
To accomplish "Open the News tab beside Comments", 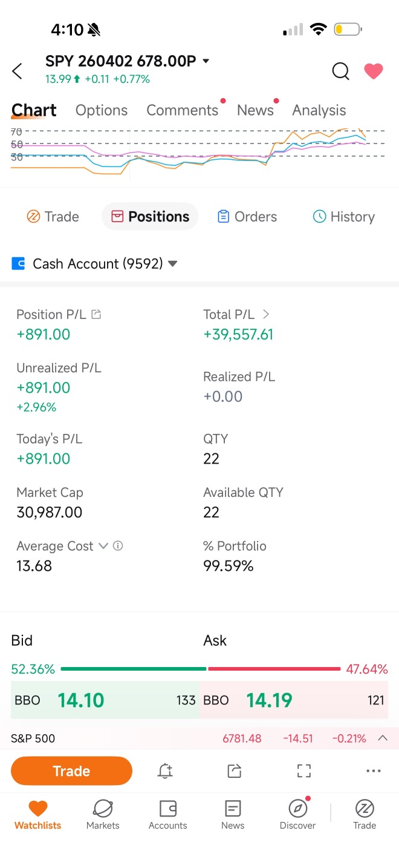I will 255,110.
